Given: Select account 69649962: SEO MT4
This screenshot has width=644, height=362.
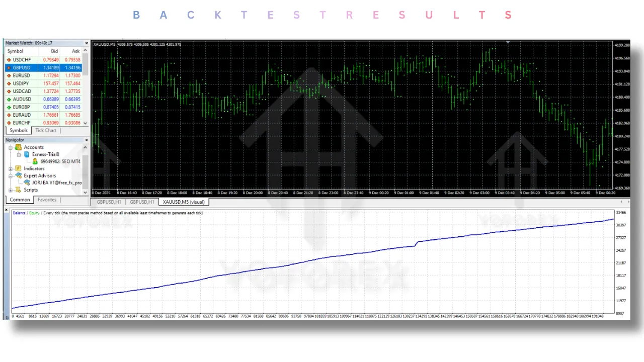Looking at the screenshot, I should (60, 161).
